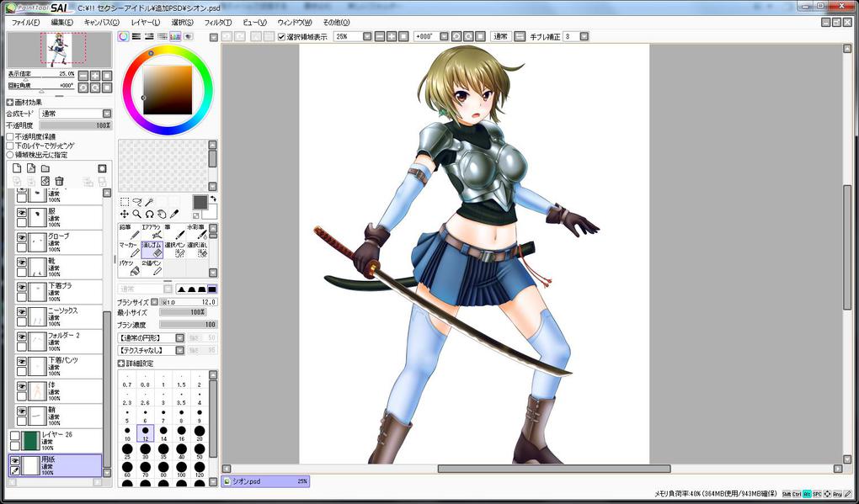Select the rectangular selection tool

(x=125, y=202)
